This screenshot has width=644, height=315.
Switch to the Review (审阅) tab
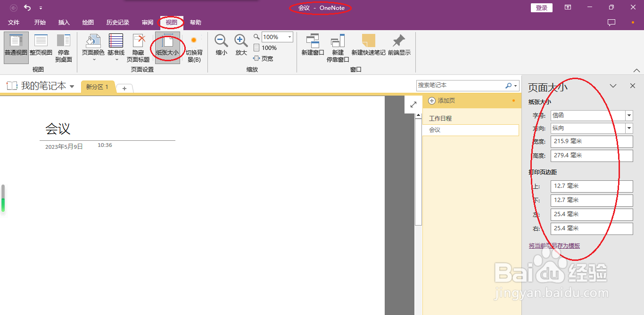(148, 22)
